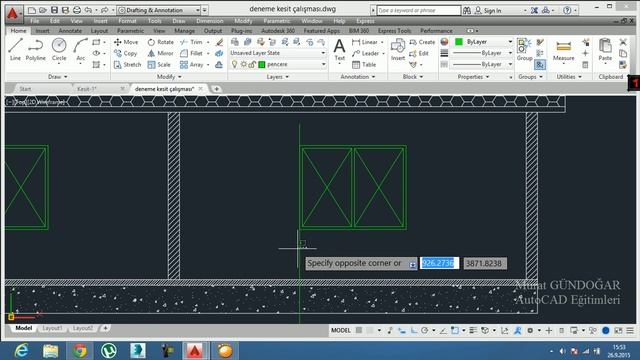
Task: Toggle layer on/off lightbulb for pencere
Action: 234,64
